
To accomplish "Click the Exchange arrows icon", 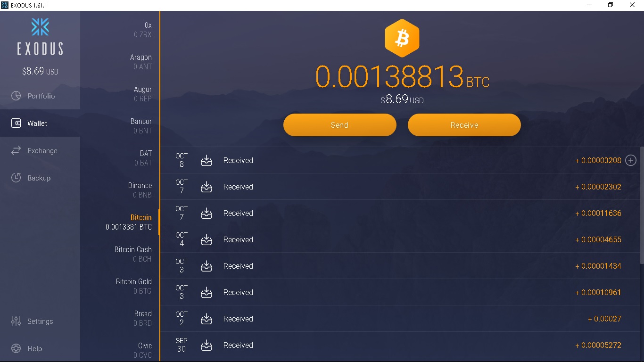I will (x=16, y=150).
